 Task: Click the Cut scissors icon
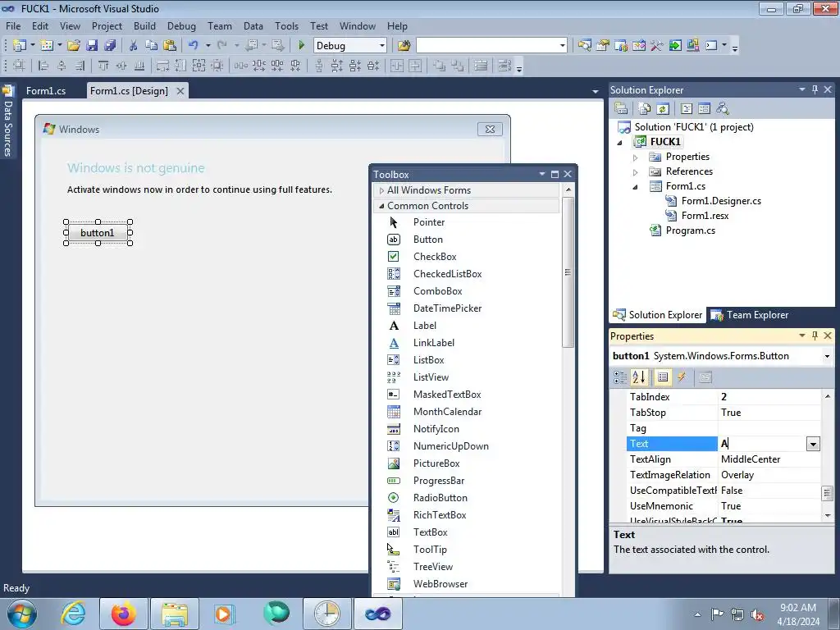point(134,46)
